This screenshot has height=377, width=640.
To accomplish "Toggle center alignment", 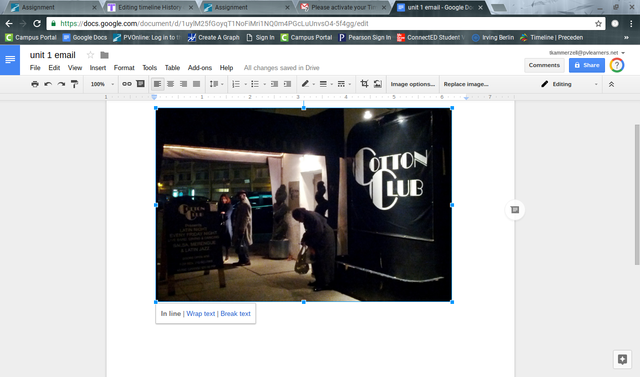I will click(x=170, y=84).
